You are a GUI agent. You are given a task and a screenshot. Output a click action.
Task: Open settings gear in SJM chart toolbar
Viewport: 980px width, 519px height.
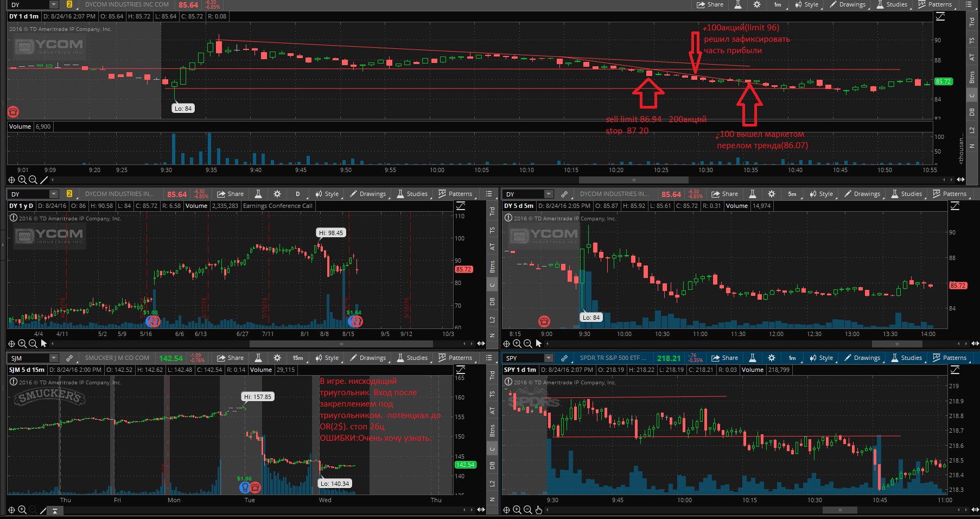point(277,358)
